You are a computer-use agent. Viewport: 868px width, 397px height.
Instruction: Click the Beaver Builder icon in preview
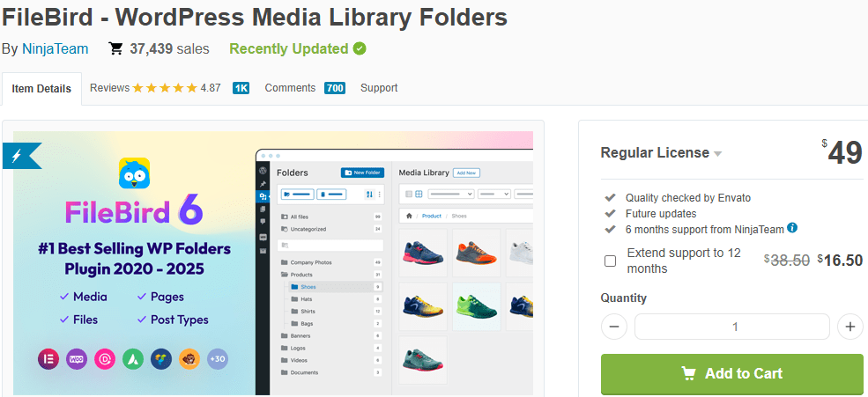(x=189, y=359)
